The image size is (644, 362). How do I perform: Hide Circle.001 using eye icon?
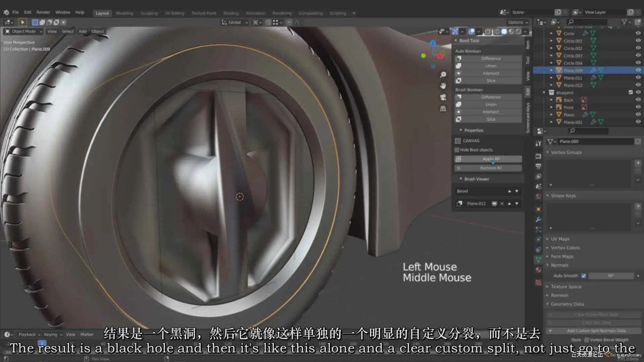(x=638, y=41)
